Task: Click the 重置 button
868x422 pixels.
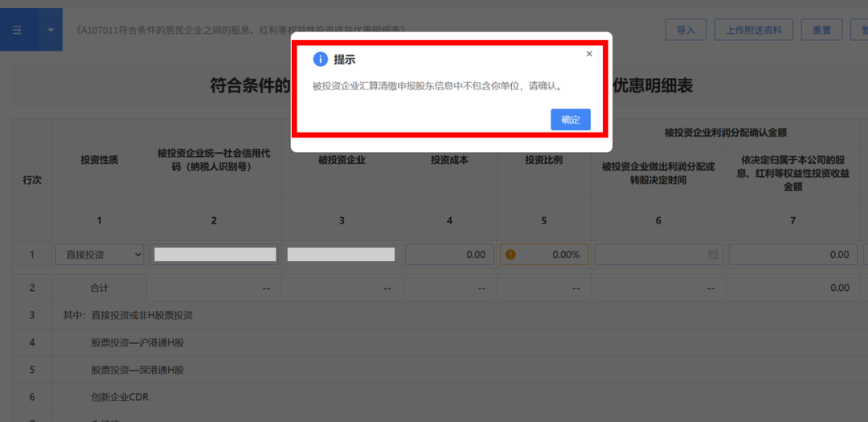Action: pos(821,30)
